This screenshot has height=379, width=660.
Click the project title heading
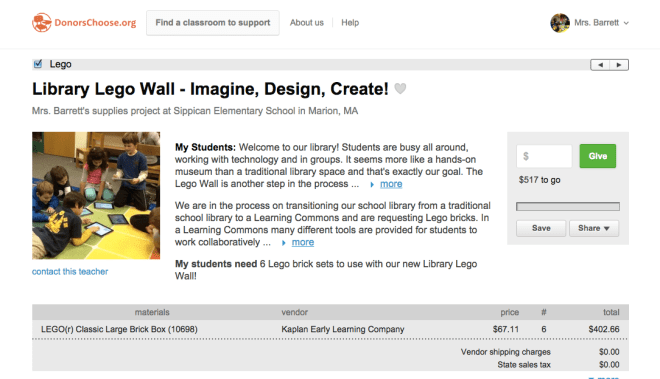(x=210, y=89)
